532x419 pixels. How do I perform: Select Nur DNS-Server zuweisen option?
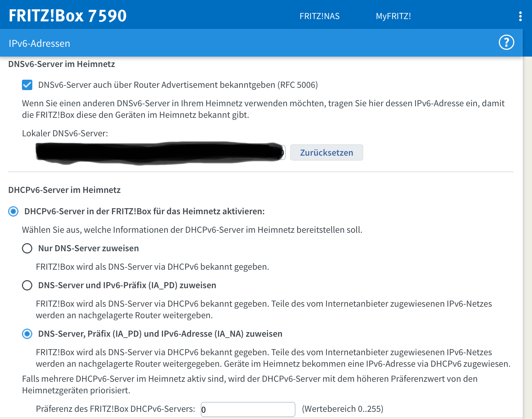click(x=27, y=248)
